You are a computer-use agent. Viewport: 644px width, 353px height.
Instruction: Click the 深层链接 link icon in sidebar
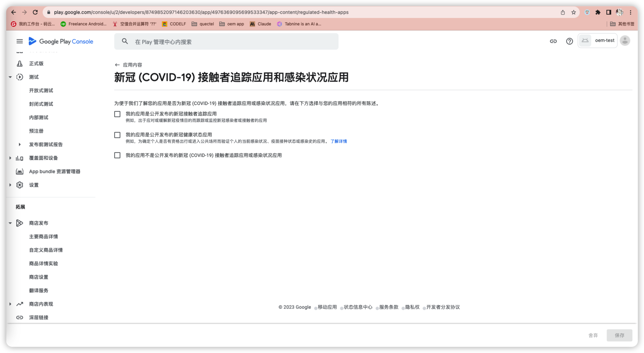20,318
